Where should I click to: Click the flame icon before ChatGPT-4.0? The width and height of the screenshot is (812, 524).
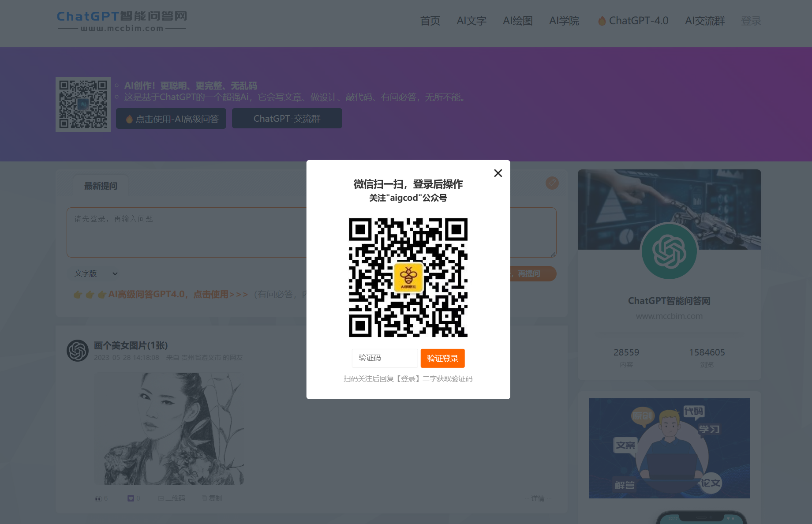602,21
